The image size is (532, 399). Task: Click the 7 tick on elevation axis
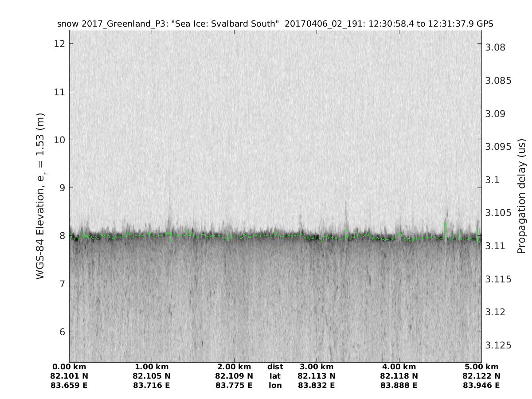(62, 284)
